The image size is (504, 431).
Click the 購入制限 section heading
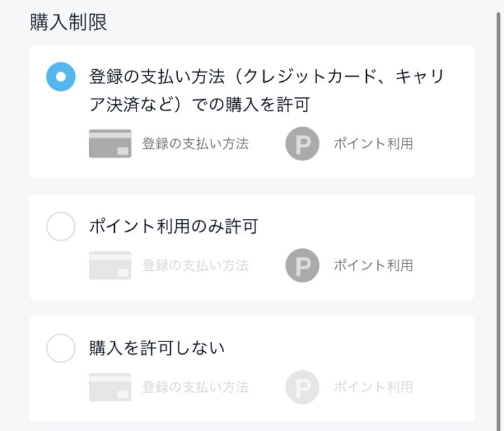(x=69, y=22)
